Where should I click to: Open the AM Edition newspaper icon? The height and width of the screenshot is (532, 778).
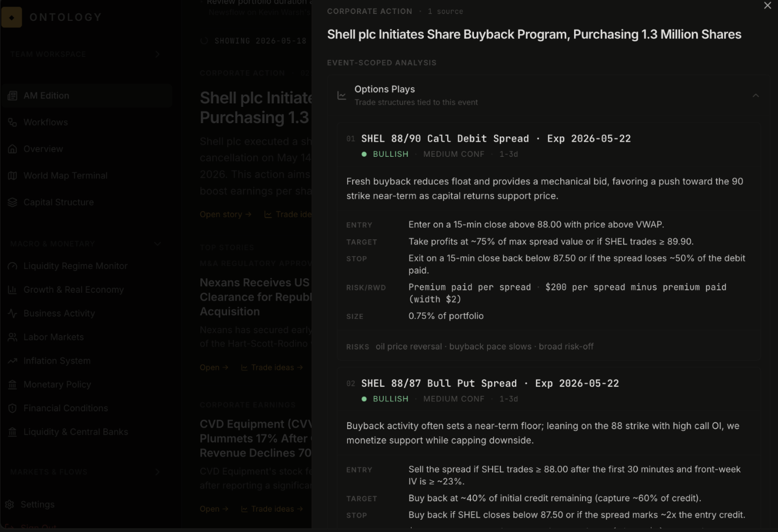tap(12, 96)
